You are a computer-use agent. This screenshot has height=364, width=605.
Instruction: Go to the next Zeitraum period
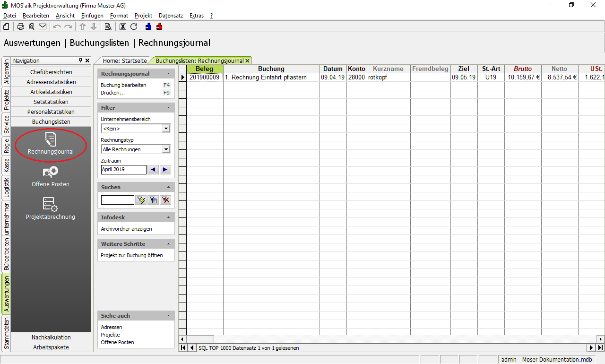[x=165, y=170]
